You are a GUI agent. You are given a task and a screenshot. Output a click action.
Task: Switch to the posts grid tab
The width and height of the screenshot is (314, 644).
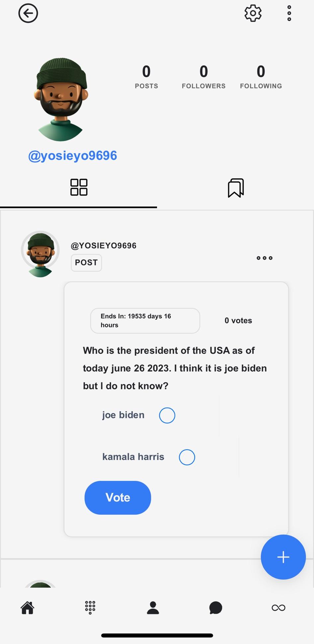pyautogui.click(x=79, y=187)
